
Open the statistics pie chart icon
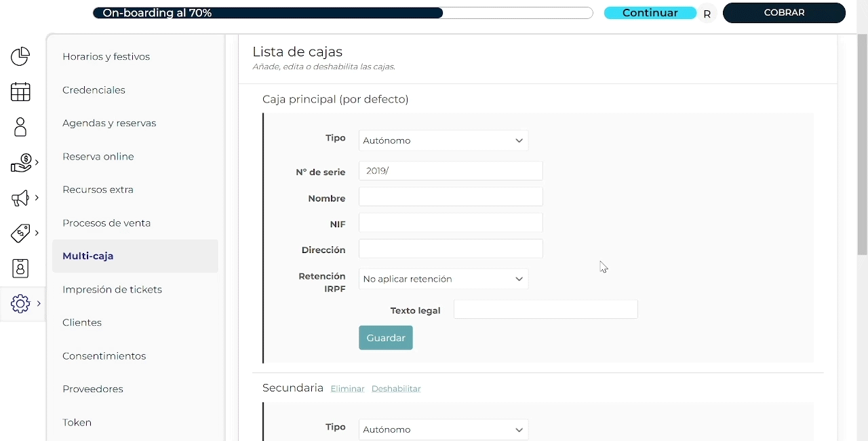[20, 56]
